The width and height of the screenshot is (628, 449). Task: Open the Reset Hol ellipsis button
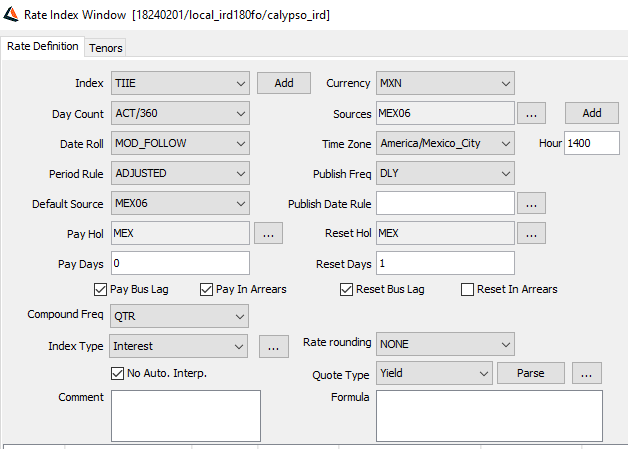531,234
